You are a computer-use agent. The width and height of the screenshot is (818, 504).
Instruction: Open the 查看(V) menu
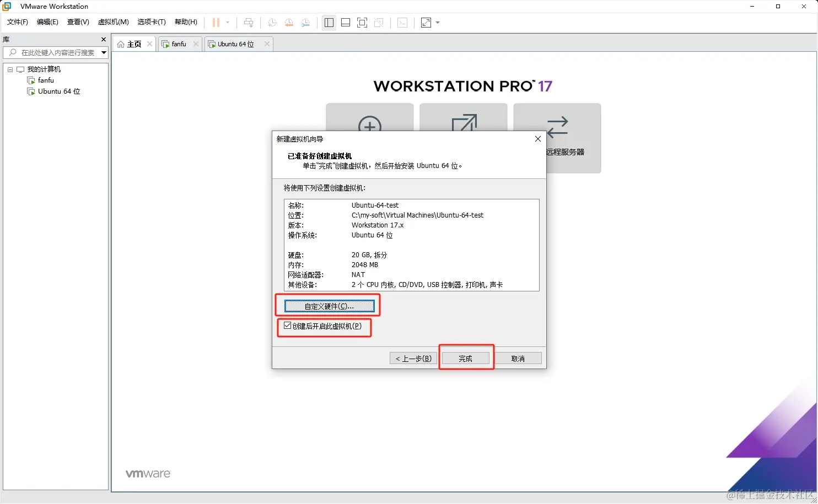point(78,22)
